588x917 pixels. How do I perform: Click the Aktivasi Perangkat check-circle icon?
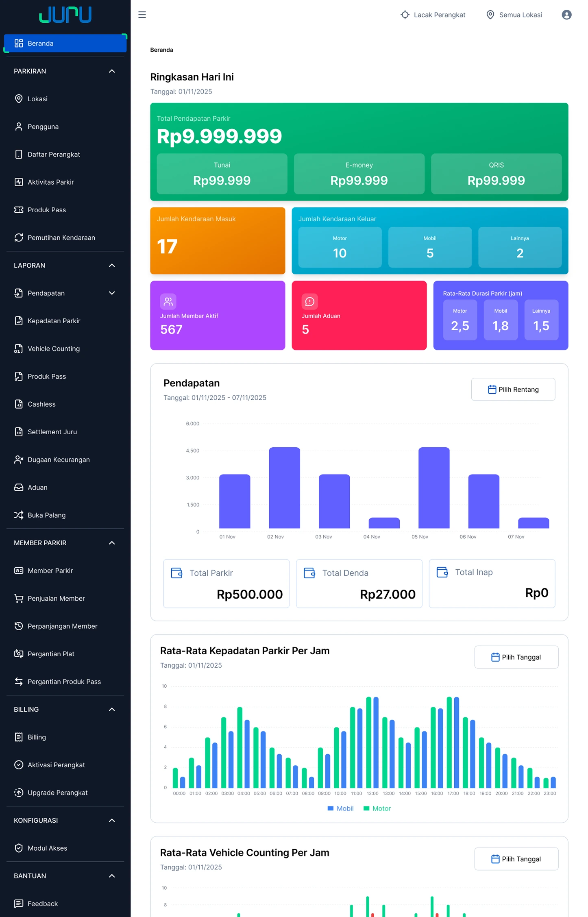coord(19,765)
